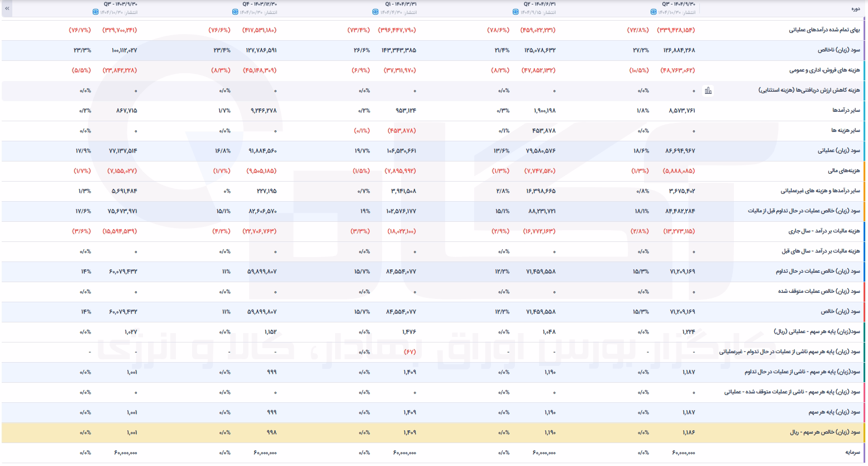868x466 pixels.
Task: Select the هزینه مالیات بر درآمد - سال جاری row
Action: [x=434, y=231]
